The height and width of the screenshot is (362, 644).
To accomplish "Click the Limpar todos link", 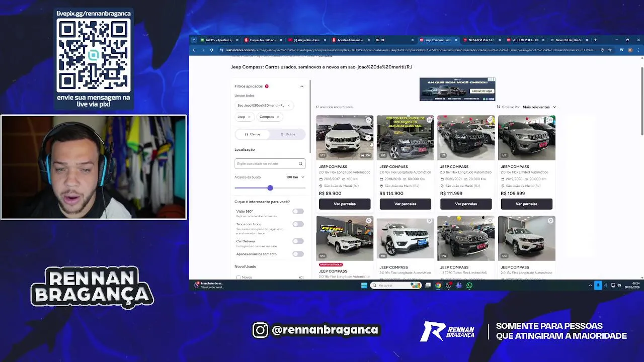I will click(245, 96).
